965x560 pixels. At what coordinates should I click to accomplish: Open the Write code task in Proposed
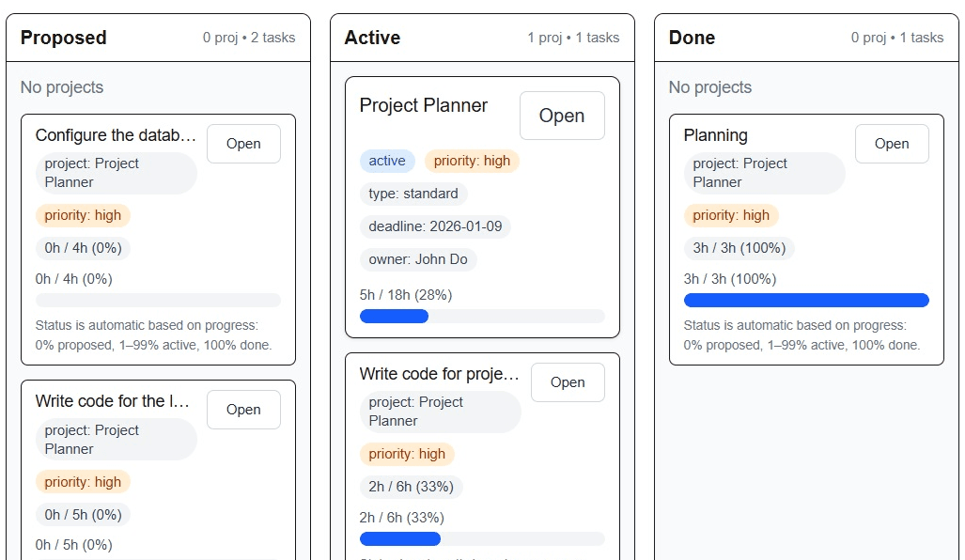(x=242, y=409)
